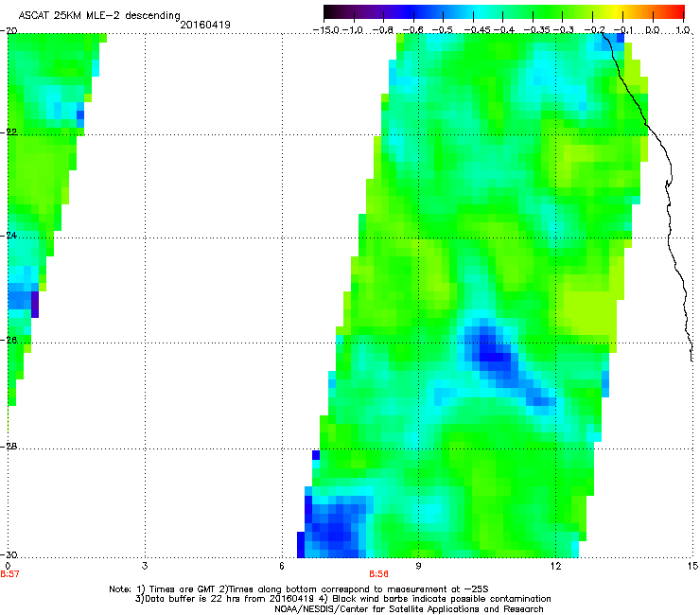Click the data buffer note line
The height and width of the screenshot is (615, 700).
pos(342,599)
